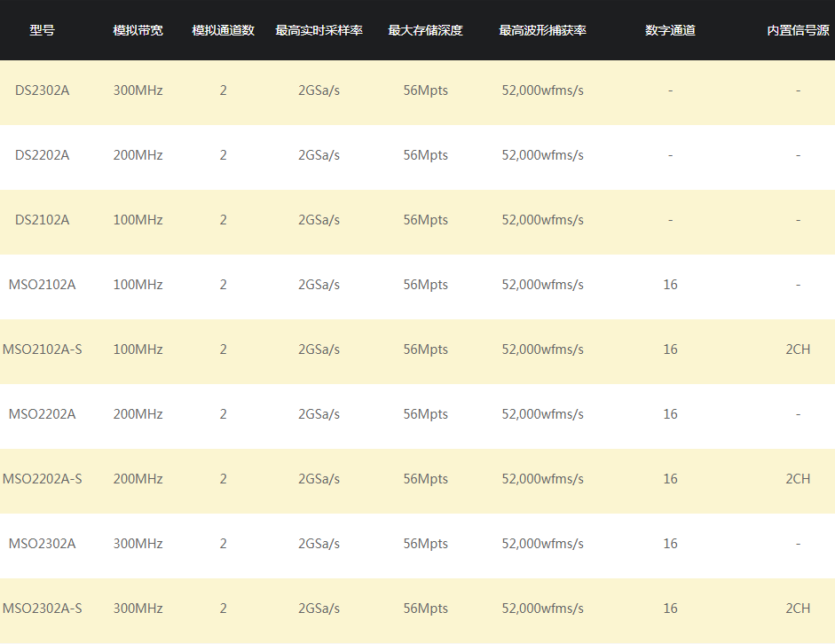Click 100MHz in the DS2102A row
Viewport: 835px width, 644px height.
tap(138, 220)
